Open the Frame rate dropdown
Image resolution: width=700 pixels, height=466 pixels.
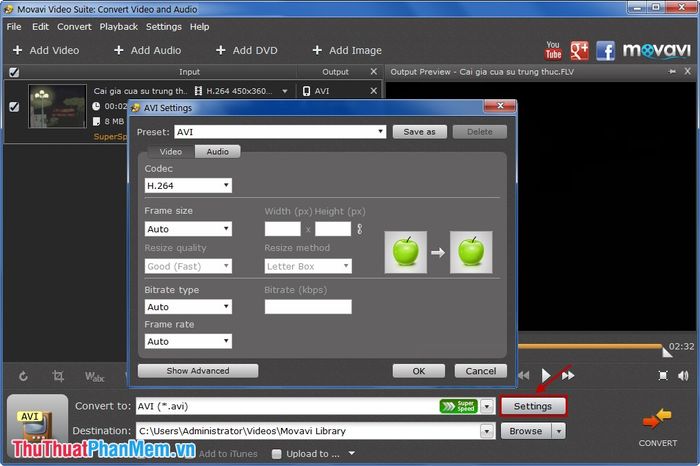point(188,341)
